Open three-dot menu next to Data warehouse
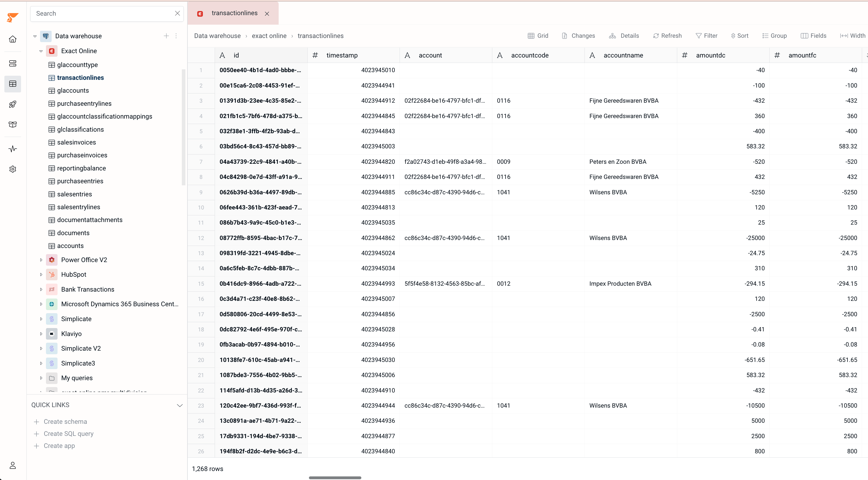This screenshot has height=480, width=868. [x=176, y=36]
